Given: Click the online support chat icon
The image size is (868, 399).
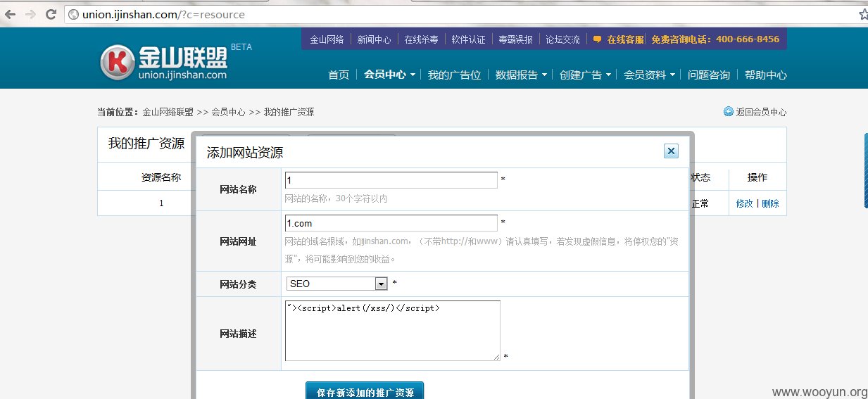Looking at the screenshot, I should pos(598,40).
